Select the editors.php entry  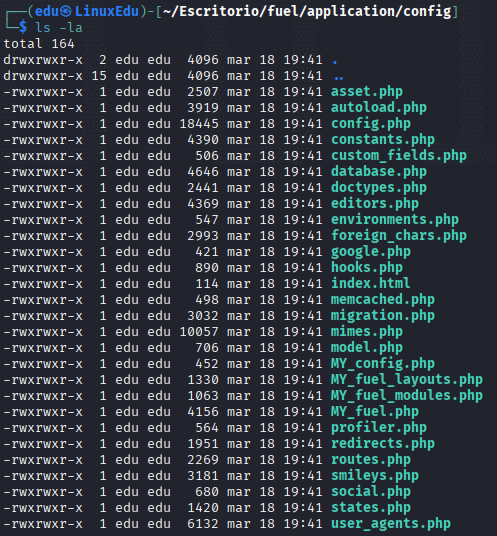375,204
